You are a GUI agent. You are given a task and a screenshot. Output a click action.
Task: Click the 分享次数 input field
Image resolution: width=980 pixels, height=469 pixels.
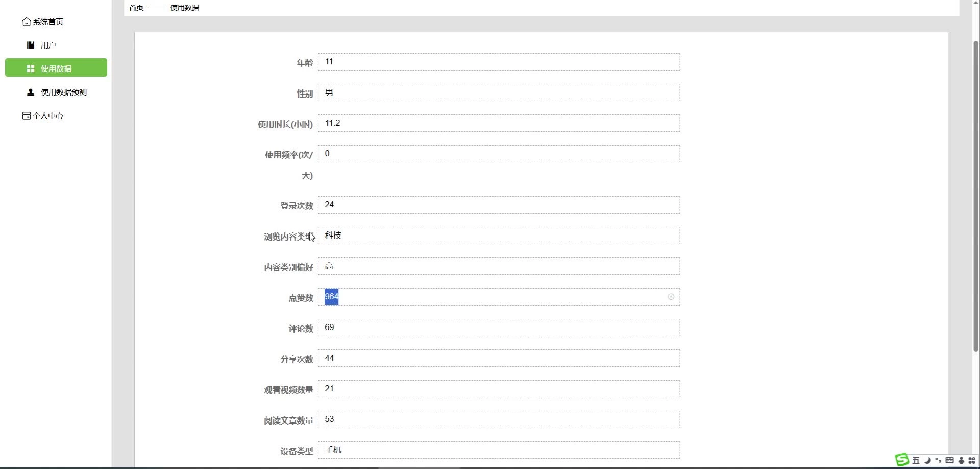pos(499,358)
